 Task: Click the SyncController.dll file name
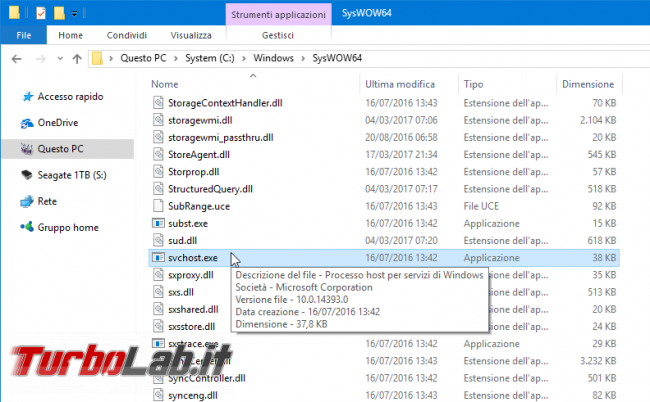[x=207, y=378]
